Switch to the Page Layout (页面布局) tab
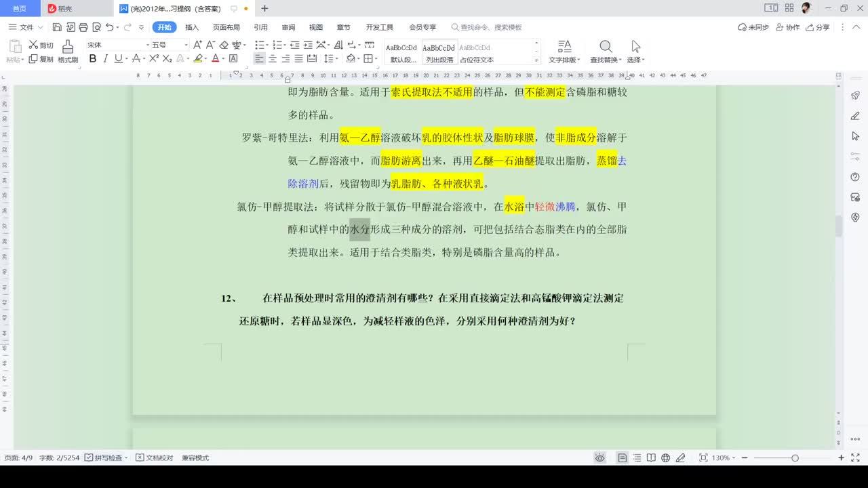 coord(226,28)
